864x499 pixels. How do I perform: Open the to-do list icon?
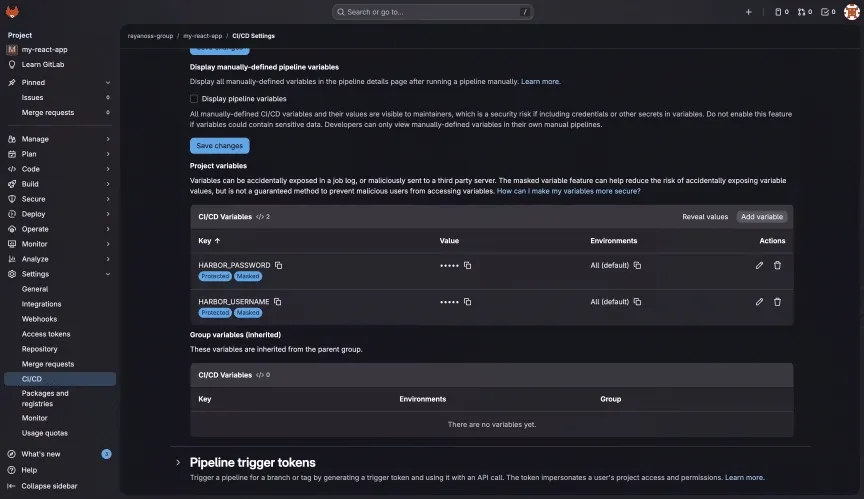click(826, 12)
